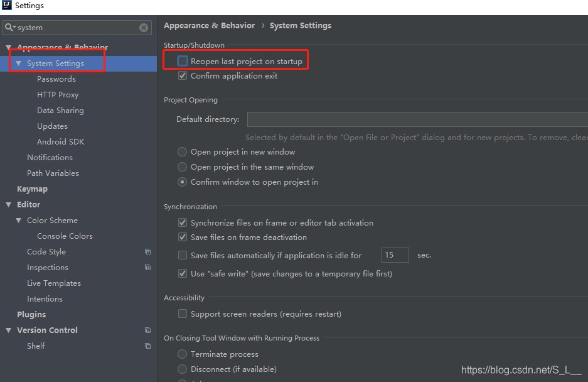This screenshot has height=382, width=588.
Task: Toggle Save files on frame deactivation
Action: pos(183,237)
